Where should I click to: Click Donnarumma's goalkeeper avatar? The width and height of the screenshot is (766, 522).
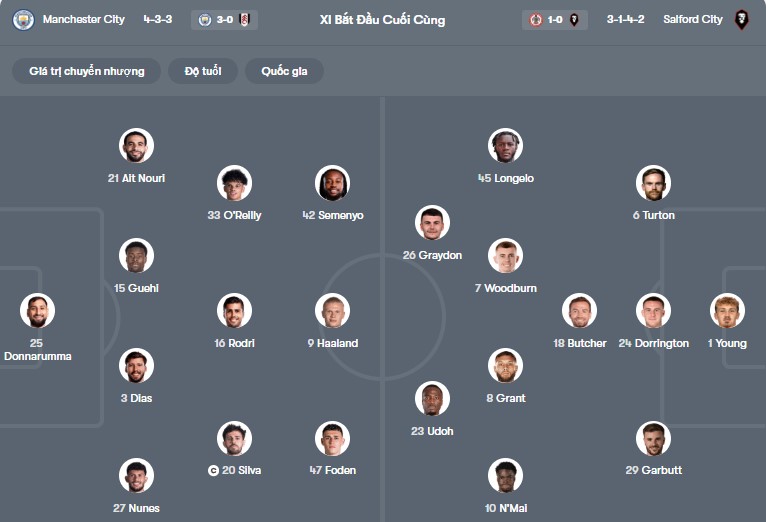point(37,311)
